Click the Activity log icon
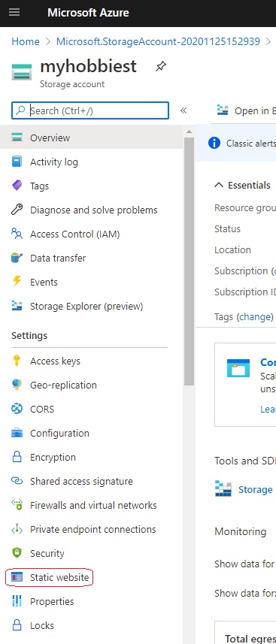 [x=17, y=162]
